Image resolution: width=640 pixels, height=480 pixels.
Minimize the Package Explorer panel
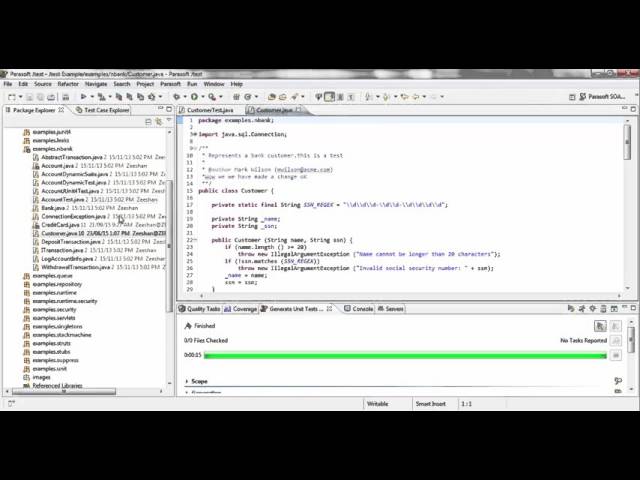pos(160,109)
